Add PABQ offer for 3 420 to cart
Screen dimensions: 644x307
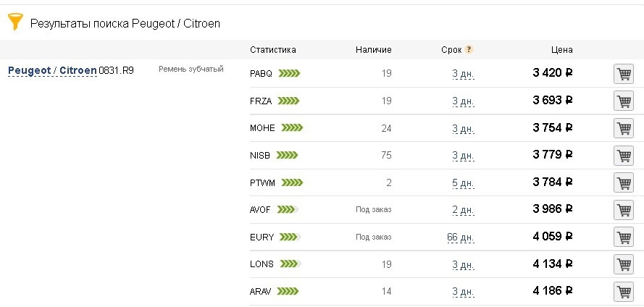624,74
